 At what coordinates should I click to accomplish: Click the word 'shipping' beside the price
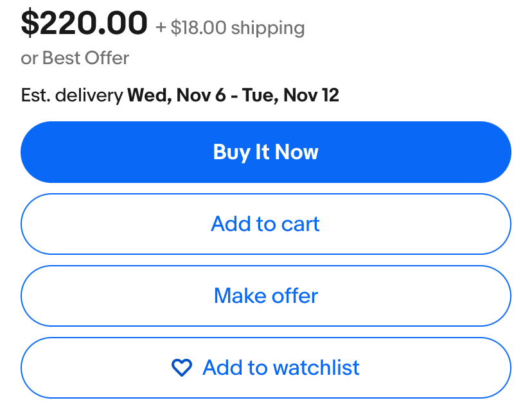coord(268,28)
